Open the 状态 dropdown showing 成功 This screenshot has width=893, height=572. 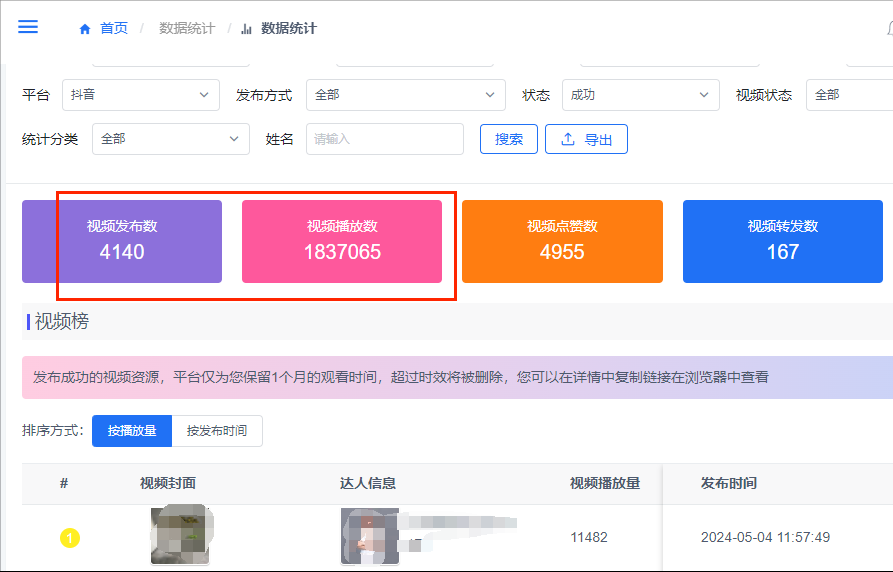(x=640, y=95)
